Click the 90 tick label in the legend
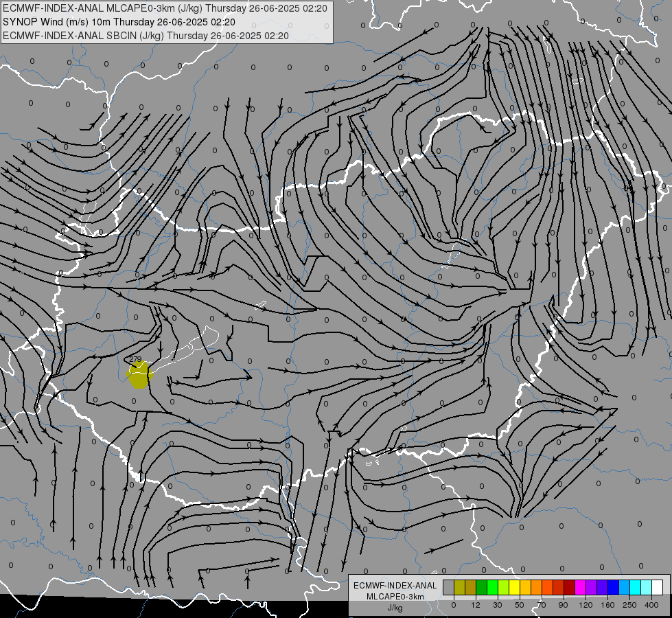 tap(563, 605)
